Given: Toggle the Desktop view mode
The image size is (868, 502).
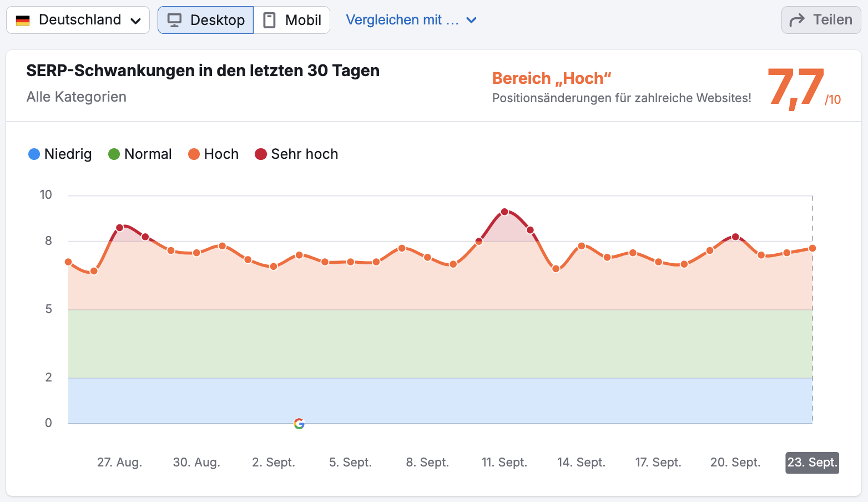Looking at the screenshot, I should click(x=205, y=19).
